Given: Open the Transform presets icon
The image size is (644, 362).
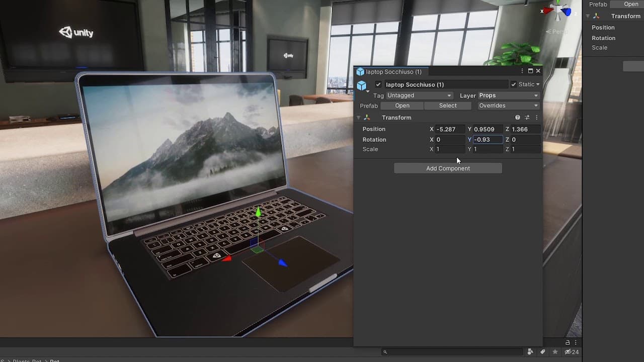Looking at the screenshot, I should (x=527, y=118).
